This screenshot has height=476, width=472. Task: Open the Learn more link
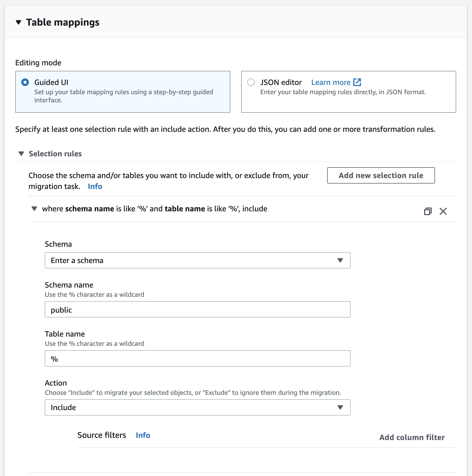coord(331,82)
